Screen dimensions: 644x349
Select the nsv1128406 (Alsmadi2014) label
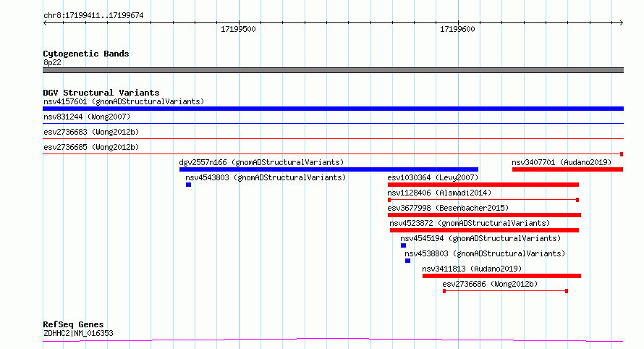[439, 193]
